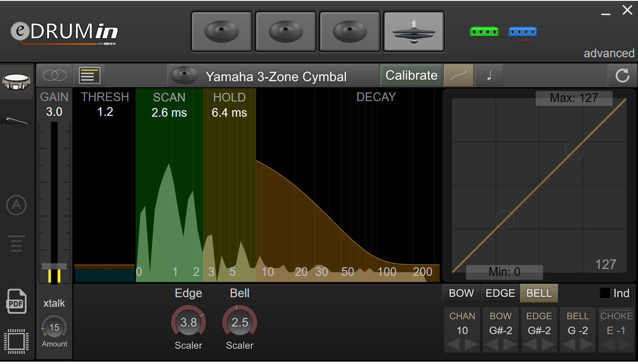Click the DECAY label
Viewport: 638px width, 364px height.
(x=376, y=97)
